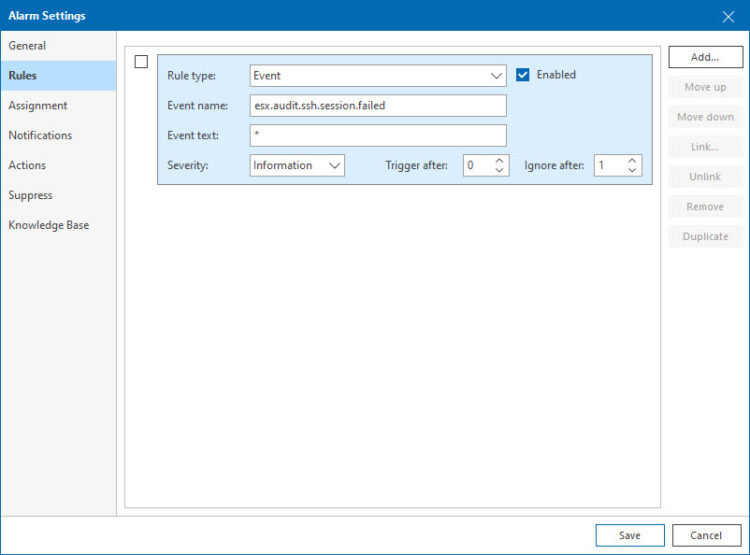Image resolution: width=750 pixels, height=555 pixels.
Task: Focus the Event text field
Action: coord(378,136)
